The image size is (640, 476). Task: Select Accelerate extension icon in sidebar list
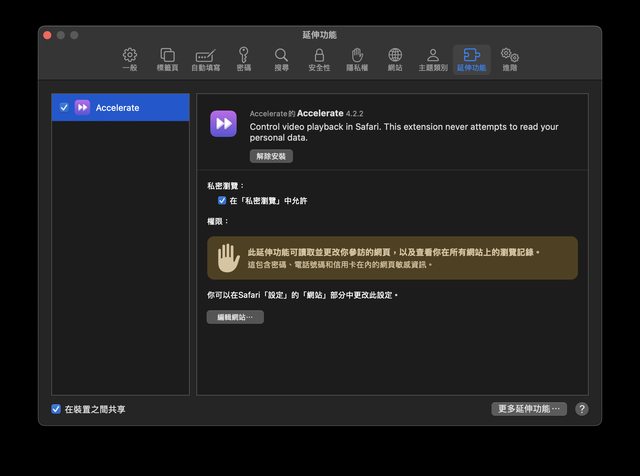tap(82, 107)
